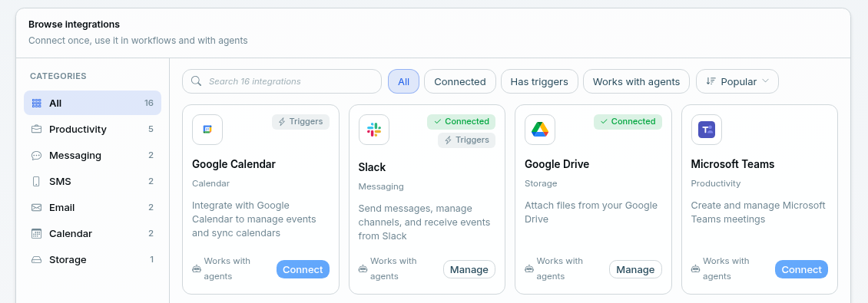Click the Connected badge on Slack card
This screenshot has width=868, height=303.
coord(461,122)
